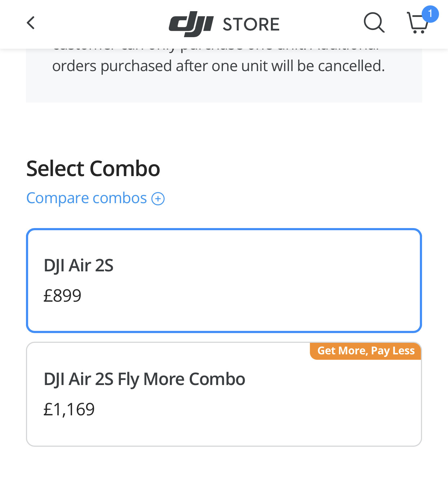
Task: Tap the STORE wordmark next to the logo
Action: coord(251,25)
